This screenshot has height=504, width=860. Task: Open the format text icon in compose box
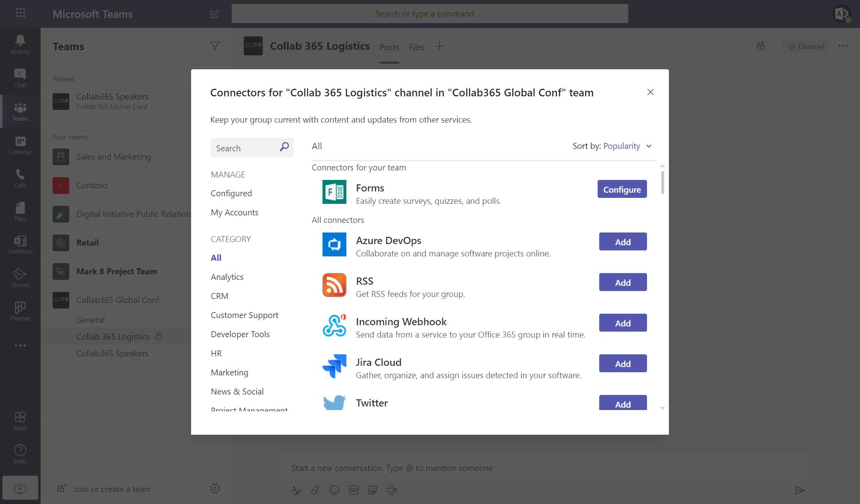[x=296, y=490]
